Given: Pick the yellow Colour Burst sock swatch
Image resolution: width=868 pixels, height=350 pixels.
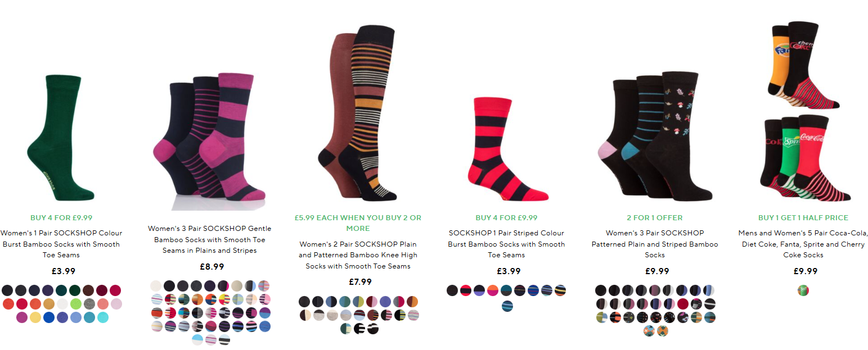Looking at the screenshot, I should [35, 317].
